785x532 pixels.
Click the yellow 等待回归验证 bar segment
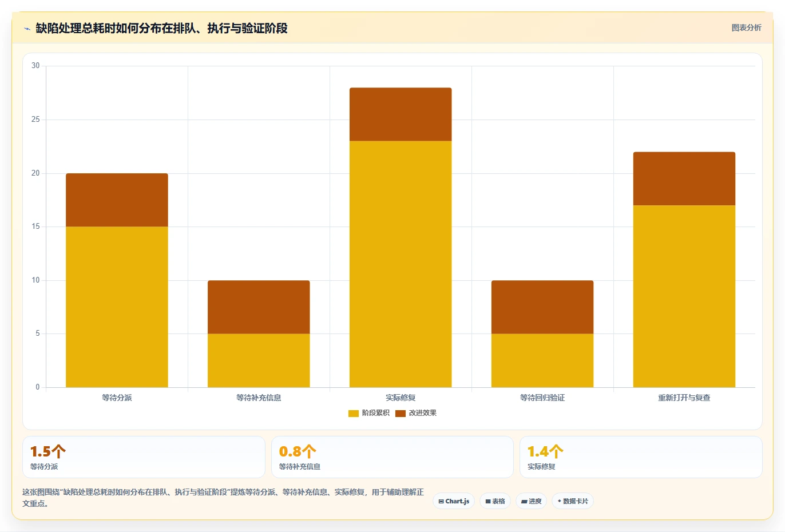click(542, 360)
